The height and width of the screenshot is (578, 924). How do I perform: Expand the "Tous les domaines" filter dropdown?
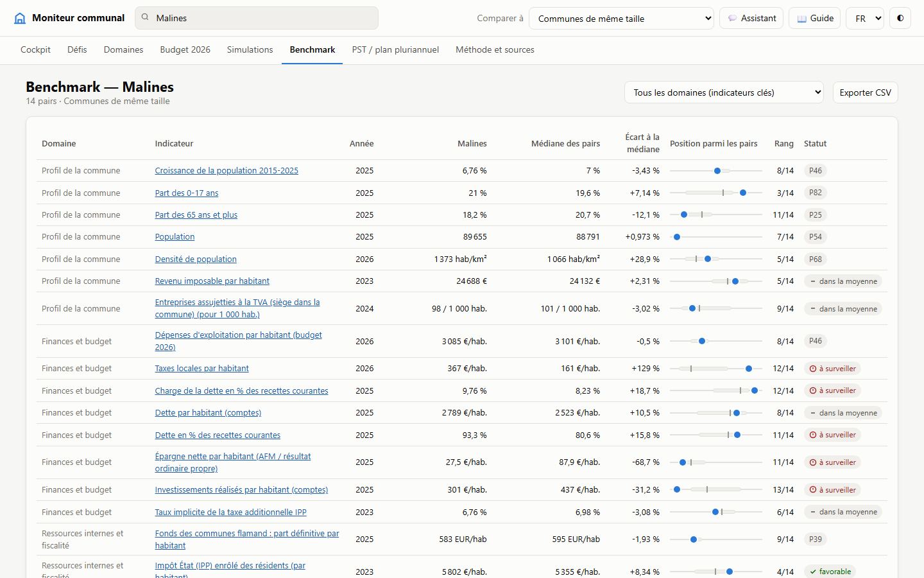coord(724,92)
